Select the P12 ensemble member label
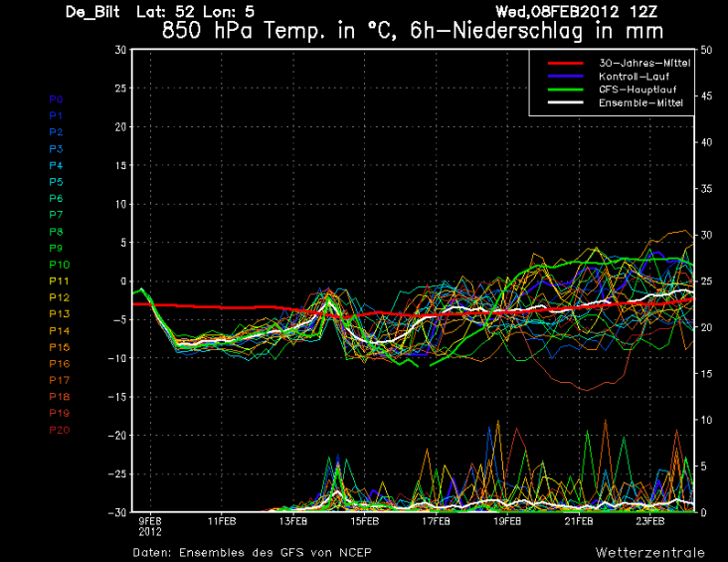The width and height of the screenshot is (728, 562). tap(60, 297)
